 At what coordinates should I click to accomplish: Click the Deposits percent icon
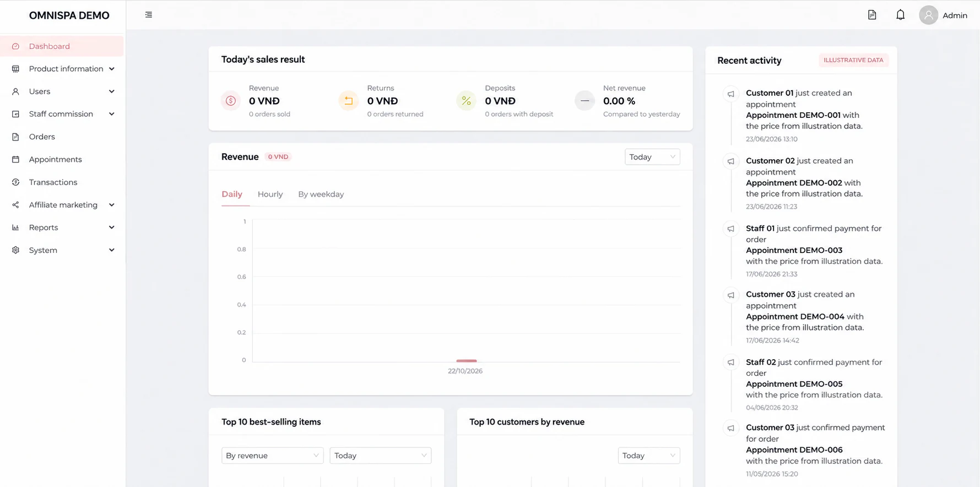(x=466, y=101)
